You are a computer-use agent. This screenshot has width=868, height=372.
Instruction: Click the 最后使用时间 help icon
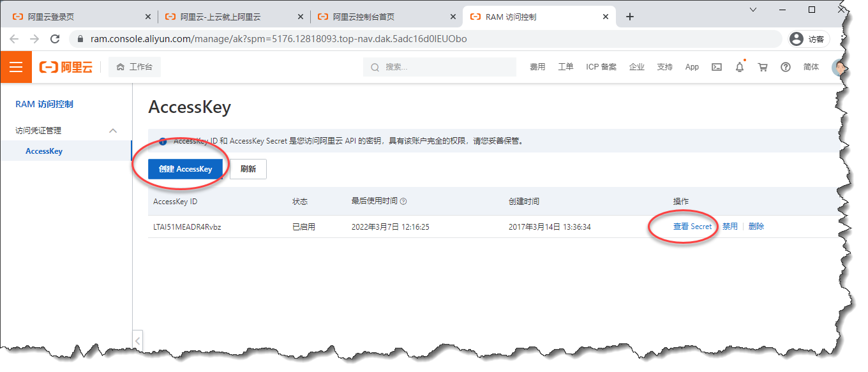403,202
